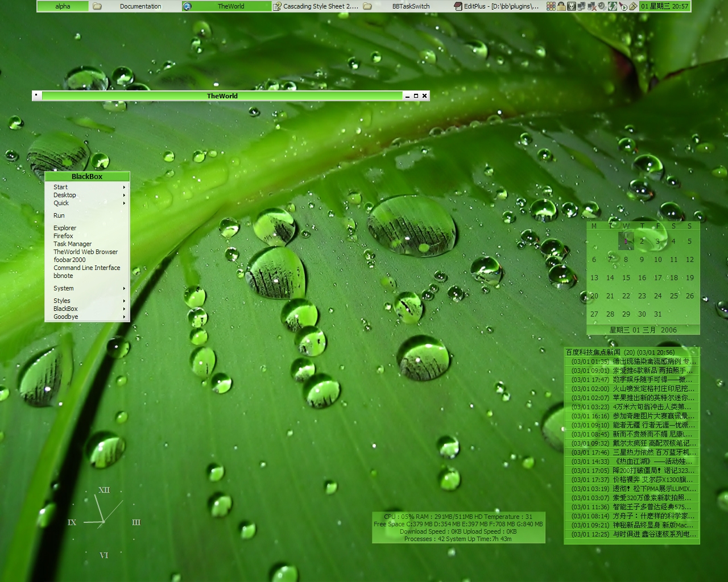The height and width of the screenshot is (582, 728).
Task: Click the Free Space line in system monitor
Action: 458,524
